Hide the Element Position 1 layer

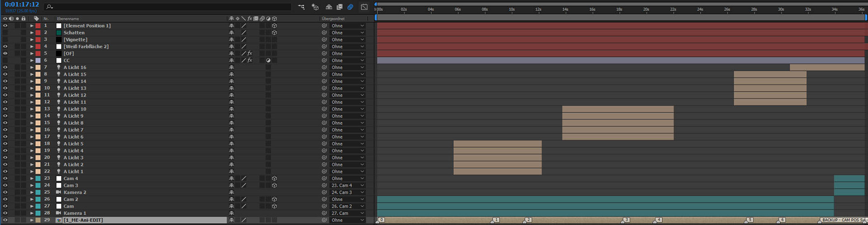point(5,26)
